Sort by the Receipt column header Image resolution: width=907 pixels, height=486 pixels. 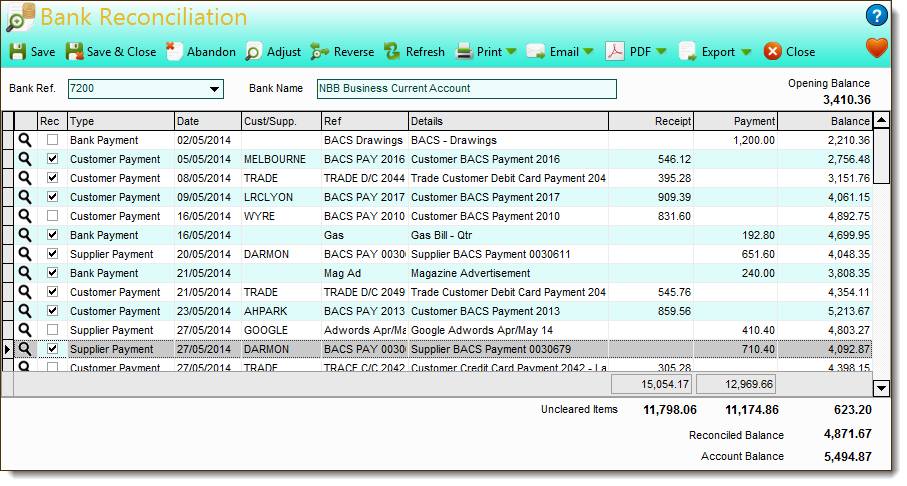(x=651, y=121)
